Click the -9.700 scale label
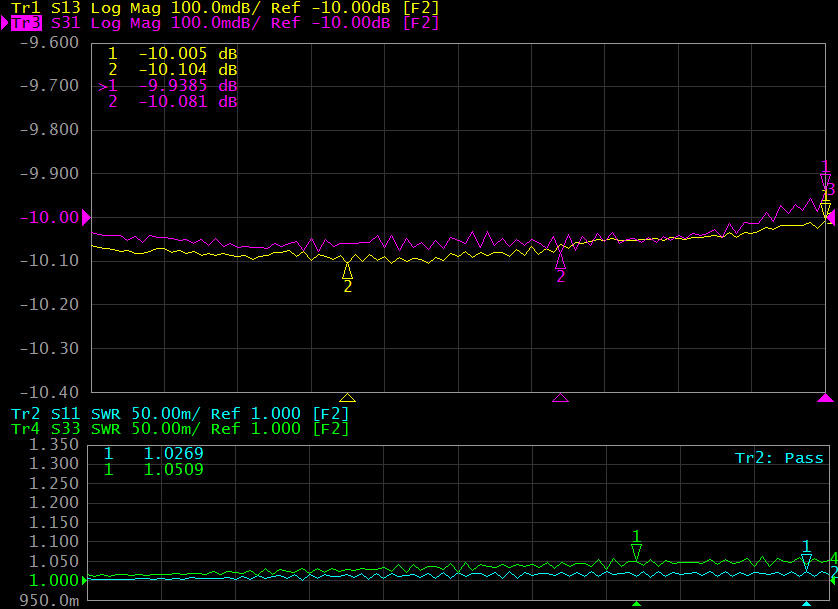The width and height of the screenshot is (838, 609). pyautogui.click(x=49, y=85)
